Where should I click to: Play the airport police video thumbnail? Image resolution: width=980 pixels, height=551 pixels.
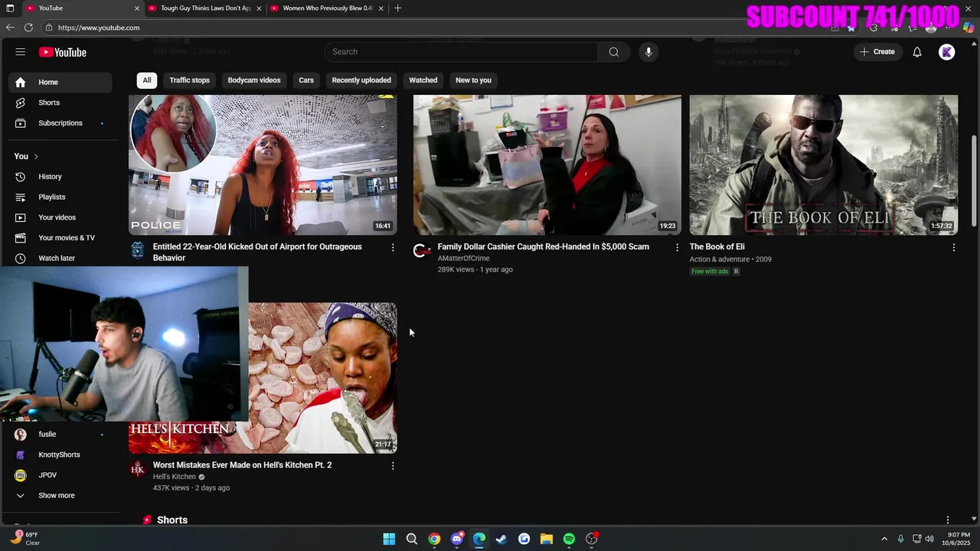tap(263, 165)
